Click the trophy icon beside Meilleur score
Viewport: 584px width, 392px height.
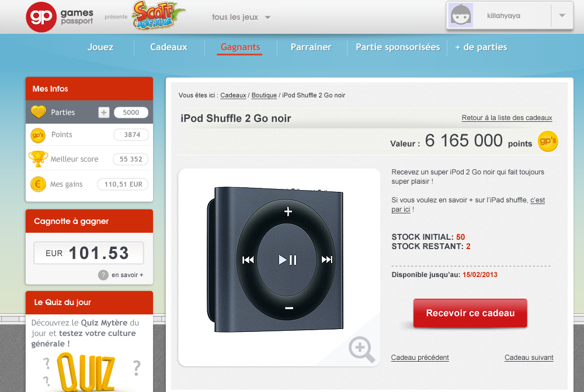(38, 159)
